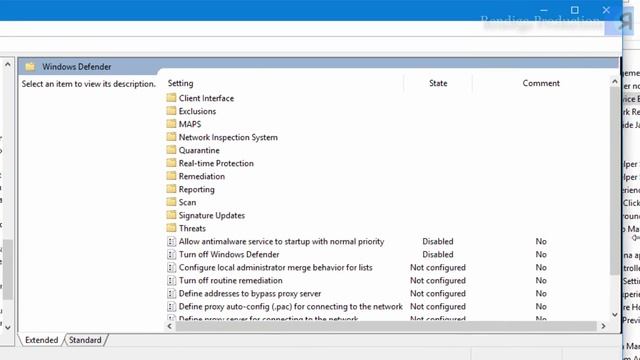The image size is (640, 360).
Task: Open the Real-time Protection folder icon
Action: point(171,163)
